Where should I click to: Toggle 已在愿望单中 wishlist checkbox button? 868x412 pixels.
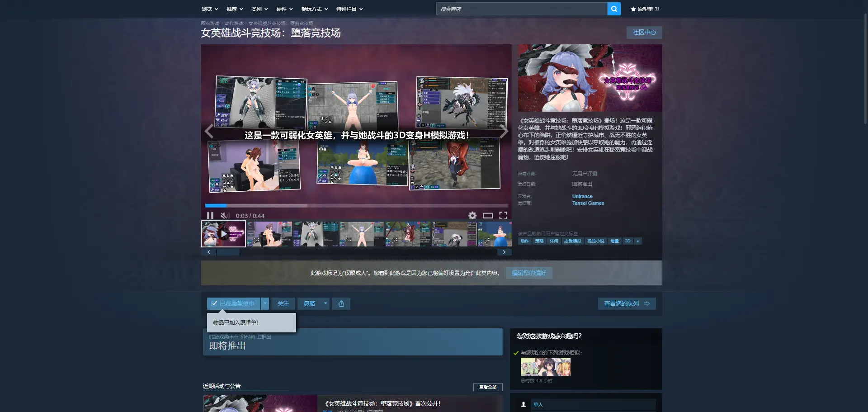(x=234, y=303)
